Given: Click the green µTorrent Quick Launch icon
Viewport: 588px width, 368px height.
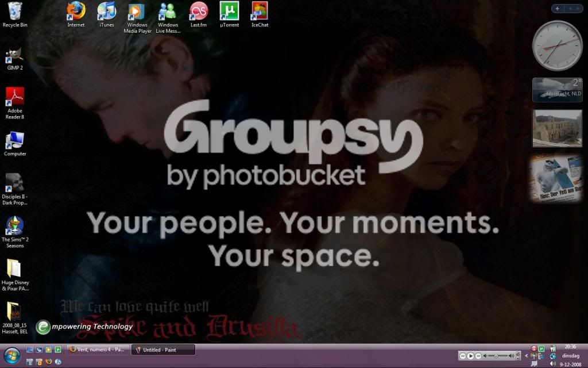Looking at the screenshot, I should tap(58, 350).
